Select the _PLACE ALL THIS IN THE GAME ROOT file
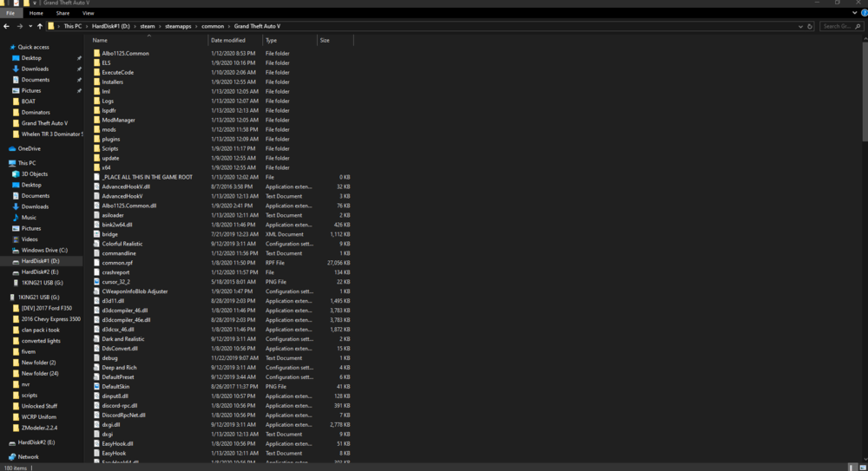 click(x=147, y=177)
